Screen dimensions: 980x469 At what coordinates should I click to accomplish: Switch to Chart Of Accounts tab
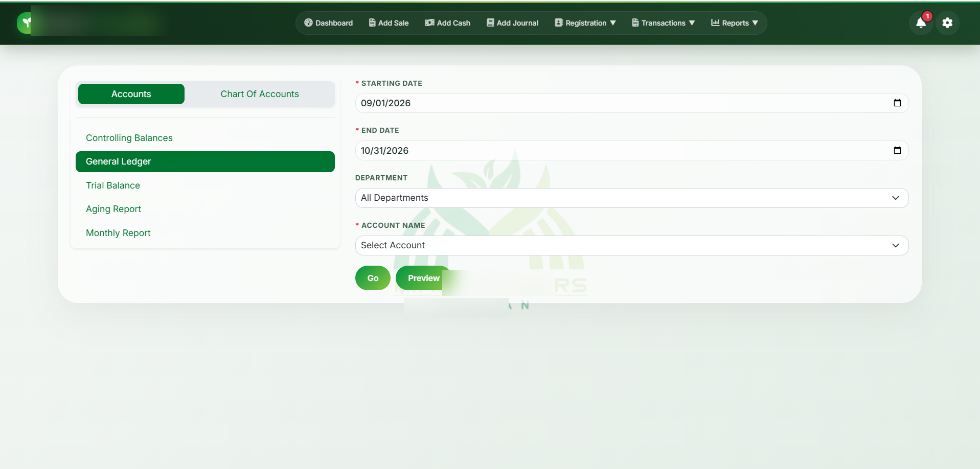pyautogui.click(x=260, y=94)
